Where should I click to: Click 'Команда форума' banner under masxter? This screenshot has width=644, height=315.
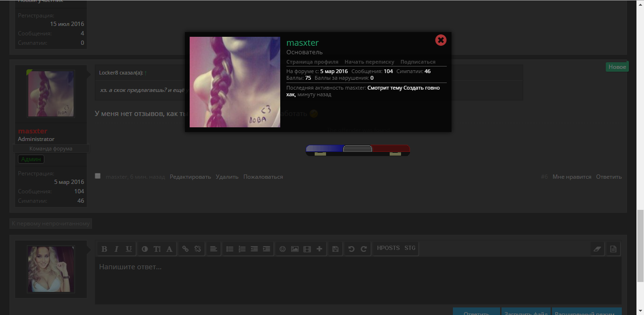51,149
